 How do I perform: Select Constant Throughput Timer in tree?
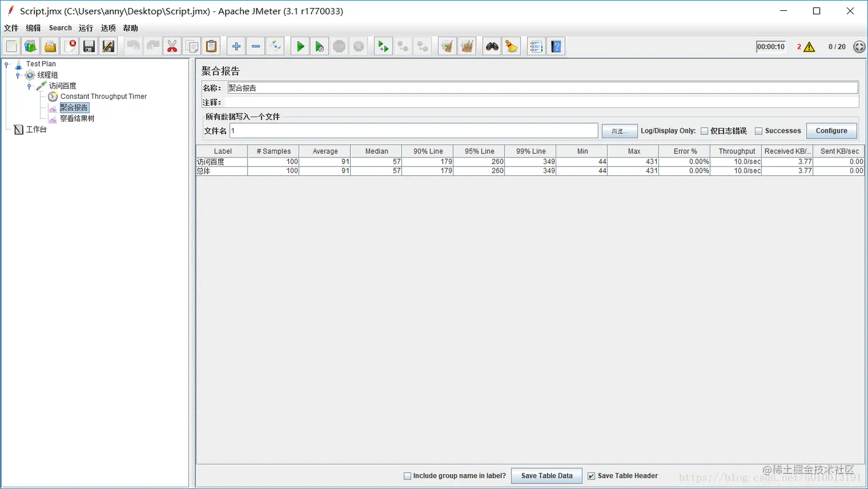point(103,97)
